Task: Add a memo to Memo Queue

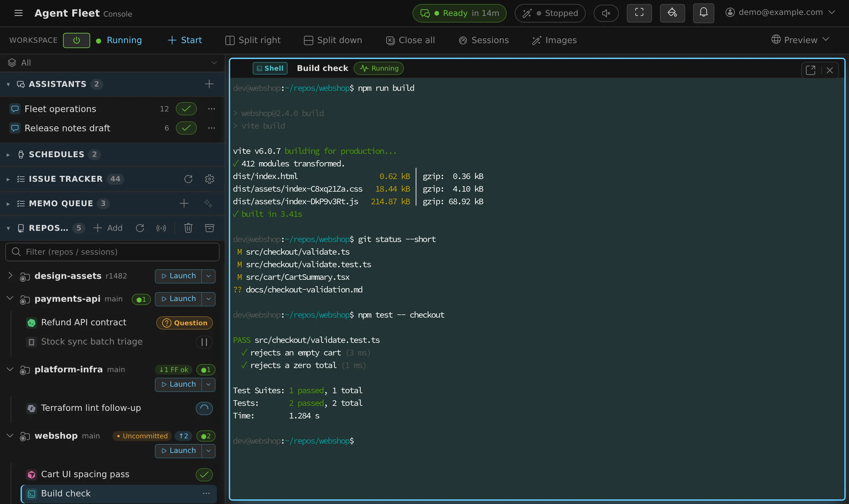Action: [184, 204]
